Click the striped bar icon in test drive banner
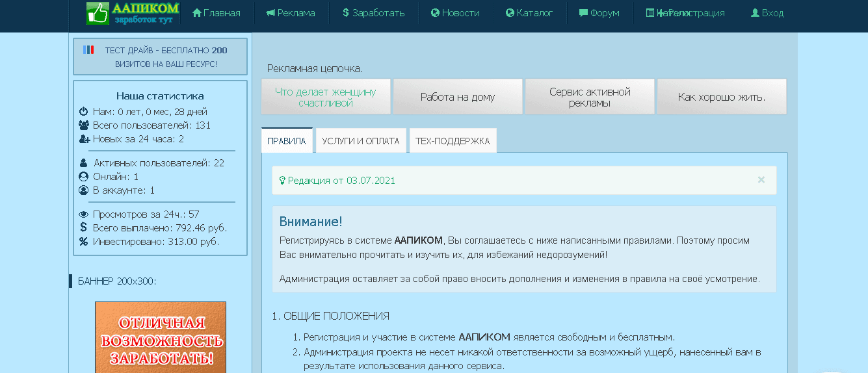The width and height of the screenshot is (868, 373). coord(88,49)
